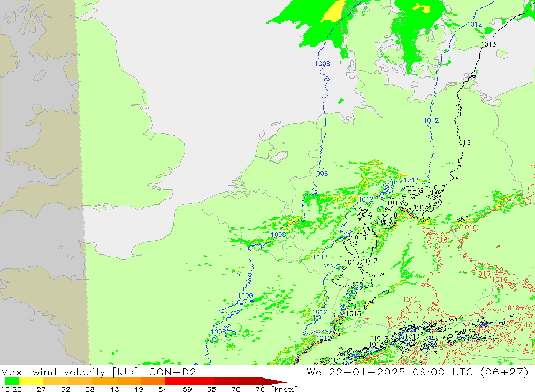Click the '09:00 UTC' time text
The width and height of the screenshot is (535, 392).
tap(442, 372)
